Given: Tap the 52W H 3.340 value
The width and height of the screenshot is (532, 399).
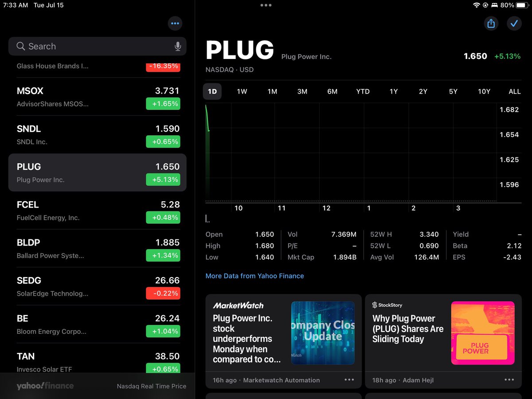Looking at the screenshot, I should tap(429, 235).
